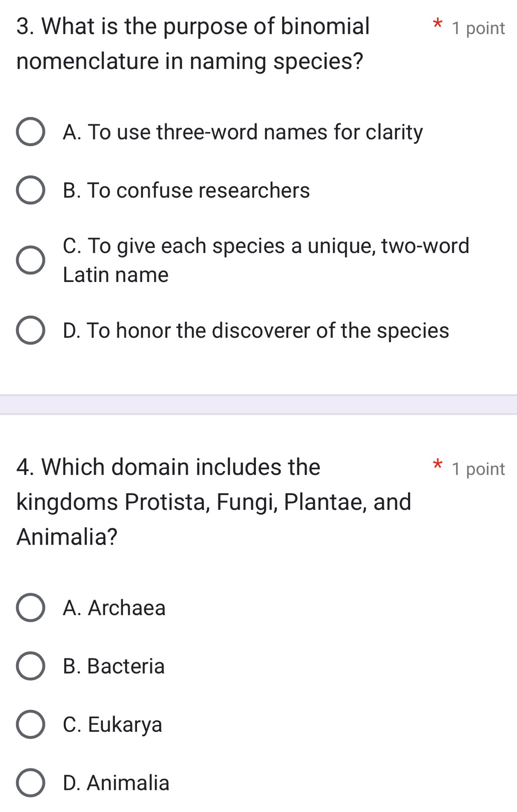
Task: Click the answer text 'D. To honor the discoverer'
Action: tap(256, 330)
